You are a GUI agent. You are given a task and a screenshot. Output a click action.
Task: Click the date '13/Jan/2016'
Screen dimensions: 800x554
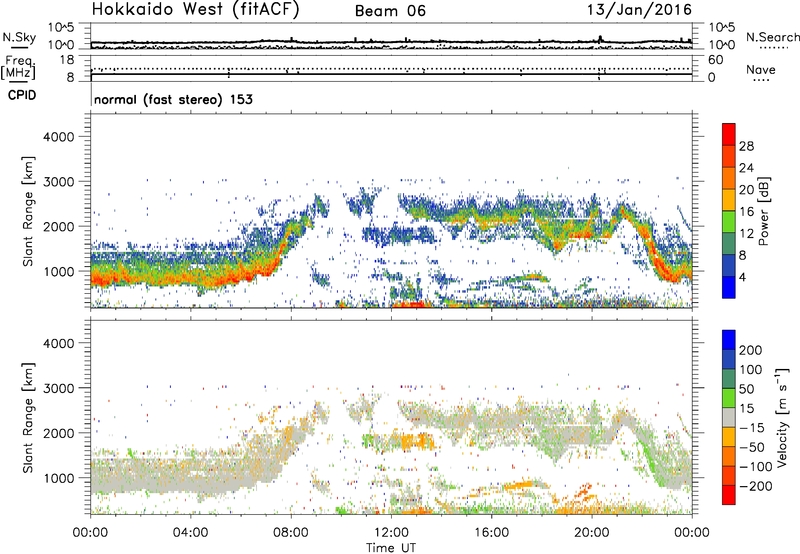pyautogui.click(x=639, y=10)
